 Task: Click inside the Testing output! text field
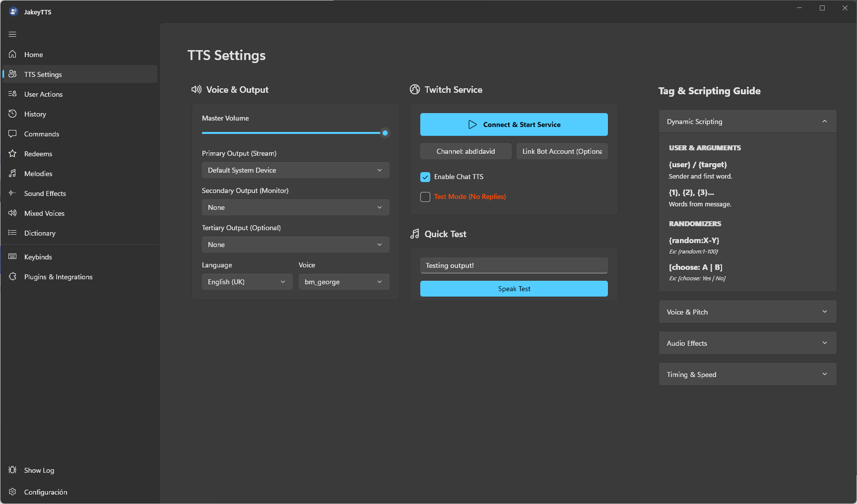click(514, 265)
